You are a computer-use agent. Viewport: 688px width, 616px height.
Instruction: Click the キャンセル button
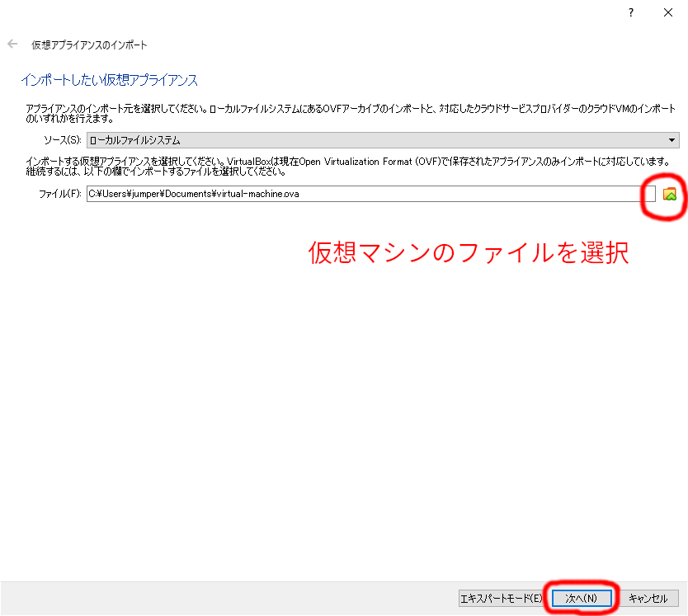[x=648, y=598]
